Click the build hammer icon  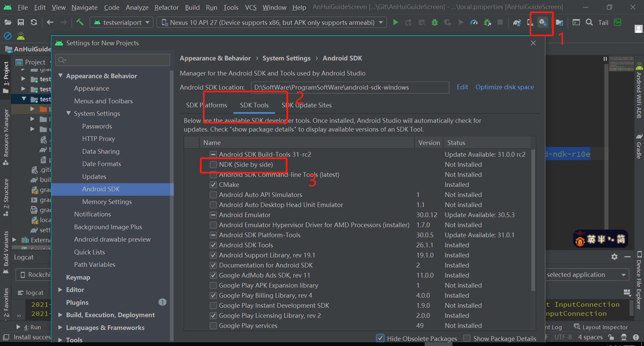click(80, 22)
